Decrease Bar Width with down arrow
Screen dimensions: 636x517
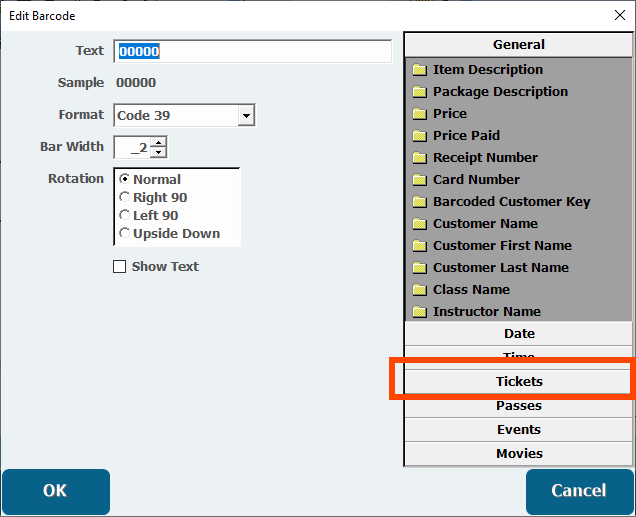[x=159, y=152]
